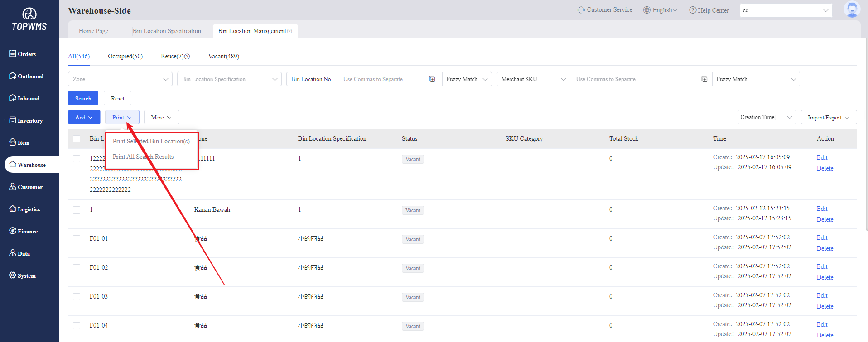The width and height of the screenshot is (868, 342).
Task: Click the user avatar icon
Action: coord(852,9)
